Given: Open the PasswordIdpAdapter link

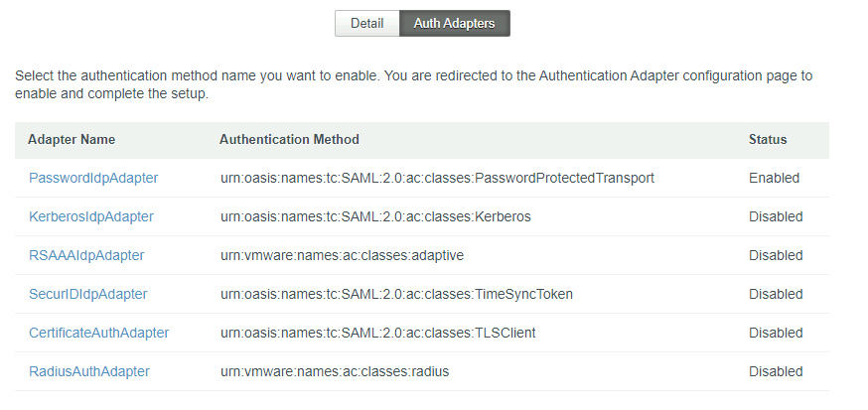Looking at the screenshot, I should tap(93, 178).
